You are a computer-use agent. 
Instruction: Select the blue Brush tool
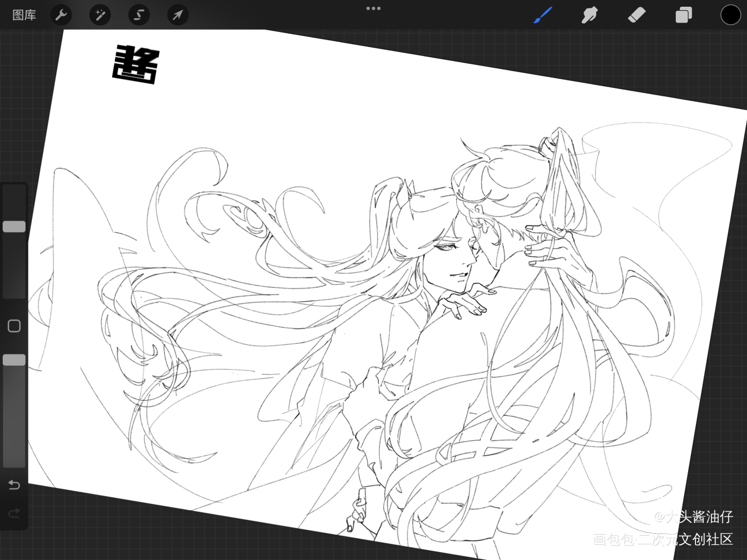tap(542, 15)
